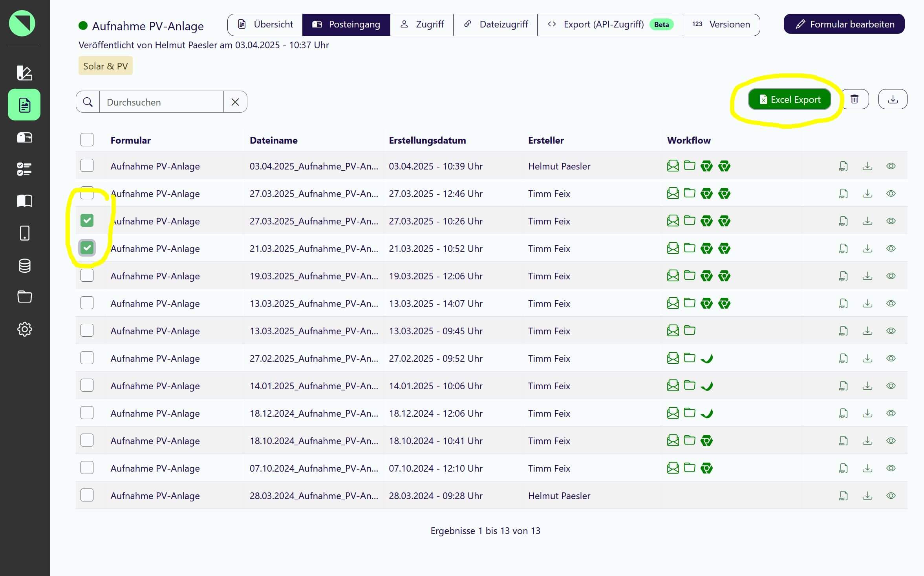Click the Excel Export button
This screenshot has height=576, width=924.
[x=789, y=100]
